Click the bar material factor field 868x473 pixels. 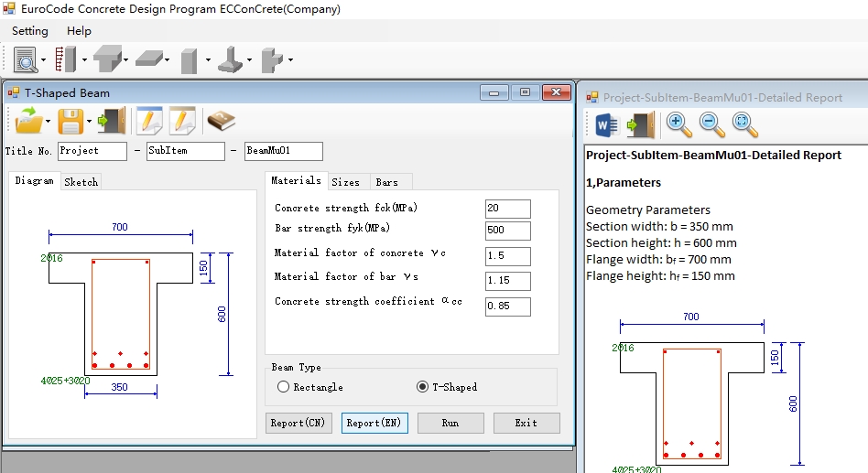(x=507, y=281)
